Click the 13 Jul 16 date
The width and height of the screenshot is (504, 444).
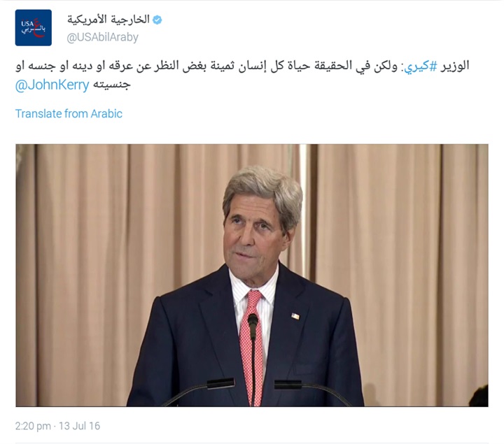tap(79, 426)
